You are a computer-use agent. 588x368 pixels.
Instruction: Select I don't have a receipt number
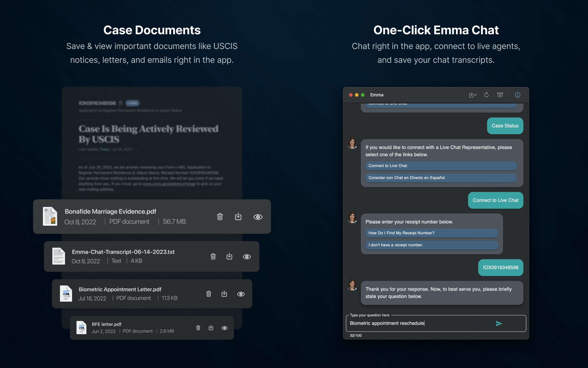(x=432, y=245)
